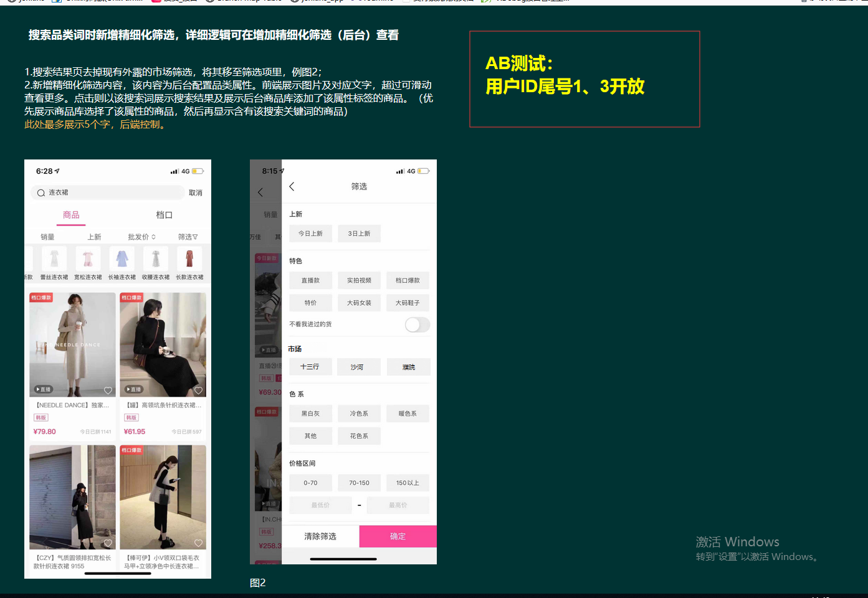The height and width of the screenshot is (598, 868).
Task: Click the pink 确定 button
Action: point(398,536)
